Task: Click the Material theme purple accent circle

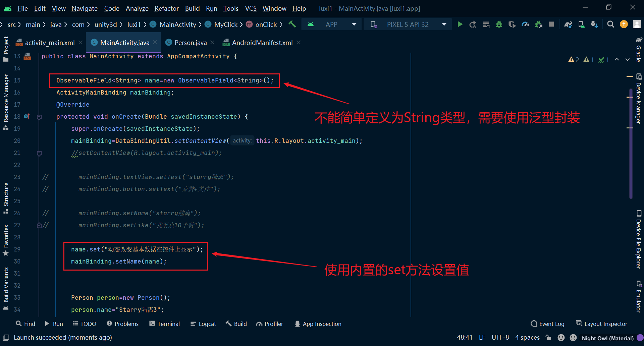Action: (x=640, y=338)
